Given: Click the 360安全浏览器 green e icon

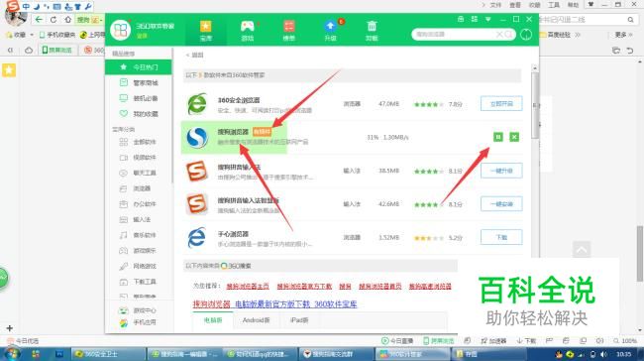Looking at the screenshot, I should coord(197,103).
